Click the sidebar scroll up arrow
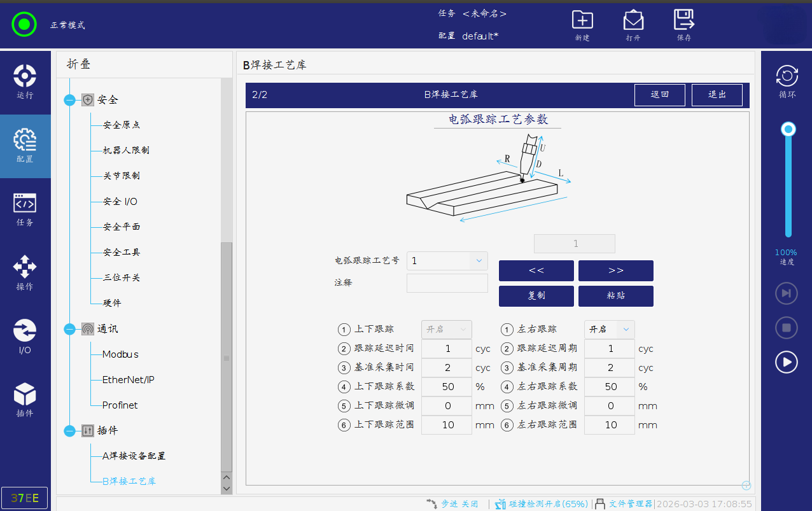Viewport: 812px width, 511px height. click(x=227, y=477)
